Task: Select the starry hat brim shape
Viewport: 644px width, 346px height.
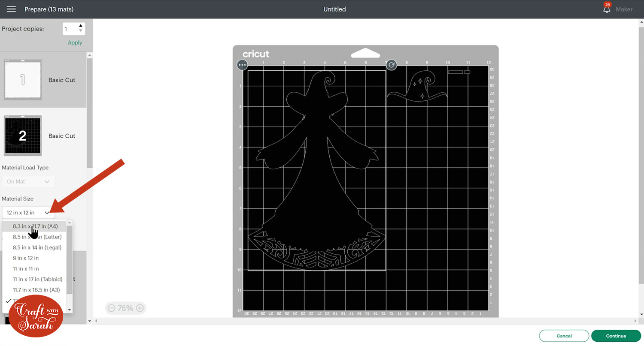Action: (x=417, y=87)
